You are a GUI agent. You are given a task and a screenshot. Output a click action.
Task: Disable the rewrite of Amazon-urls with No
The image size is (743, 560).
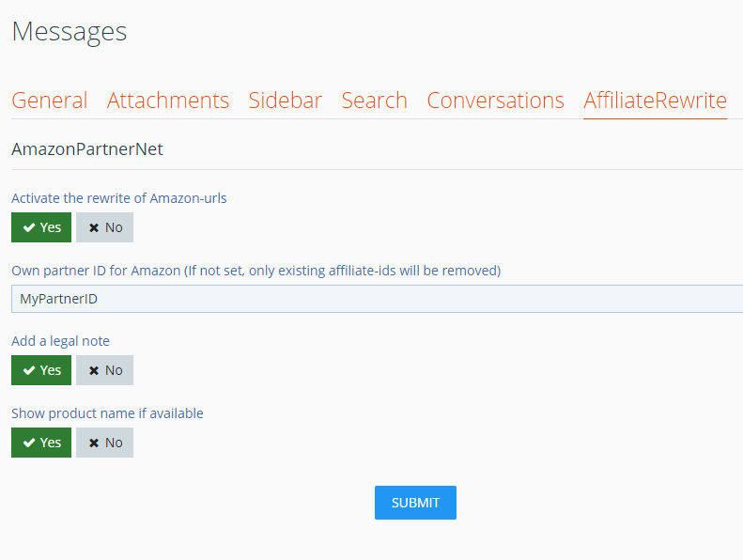104,227
